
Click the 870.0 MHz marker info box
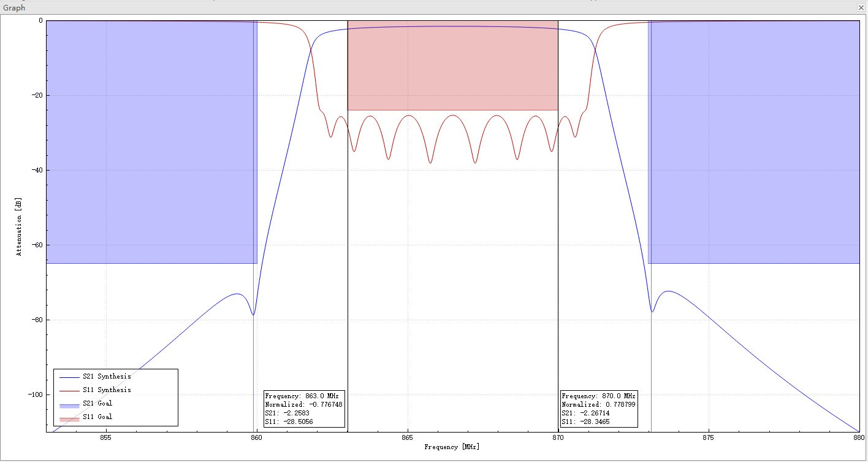coord(599,409)
